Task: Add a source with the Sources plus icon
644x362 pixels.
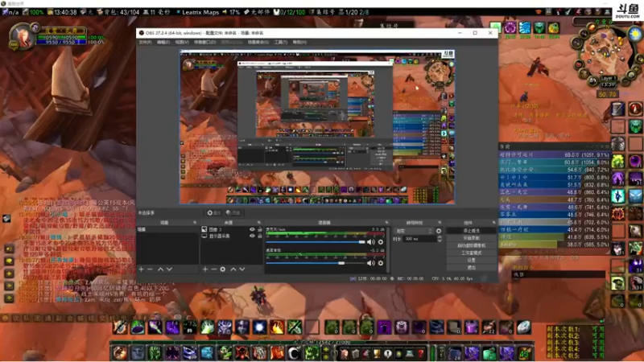Action: click(x=205, y=269)
